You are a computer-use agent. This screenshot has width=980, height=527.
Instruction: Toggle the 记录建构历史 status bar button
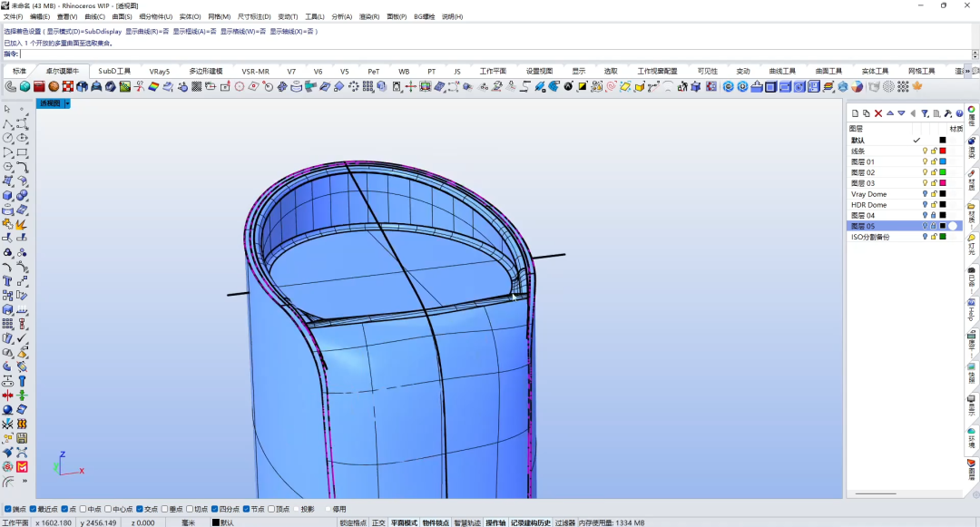(531, 522)
